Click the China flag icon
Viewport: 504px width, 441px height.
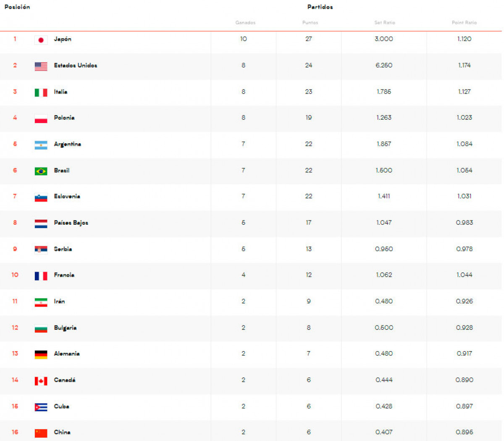[x=41, y=433]
